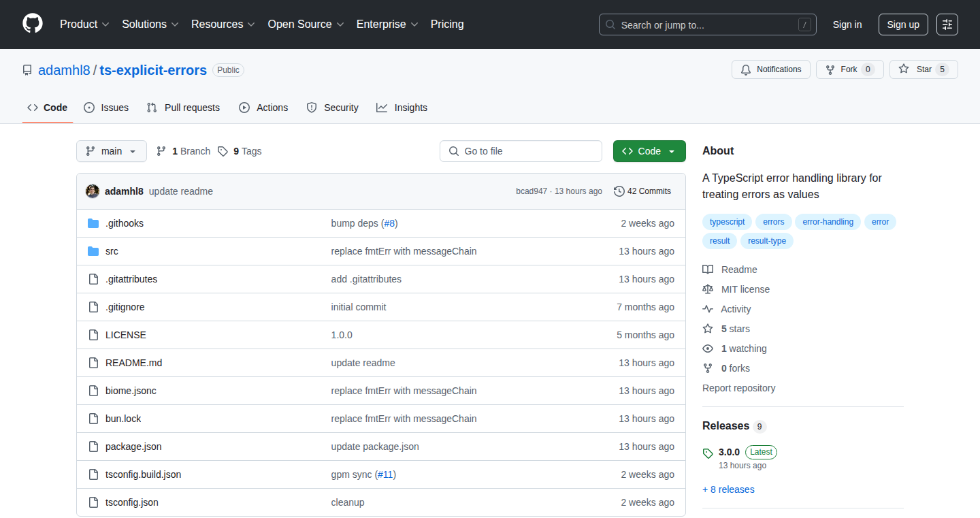Click the book icon beside Readme
The height and width of the screenshot is (518, 980).
click(x=708, y=270)
